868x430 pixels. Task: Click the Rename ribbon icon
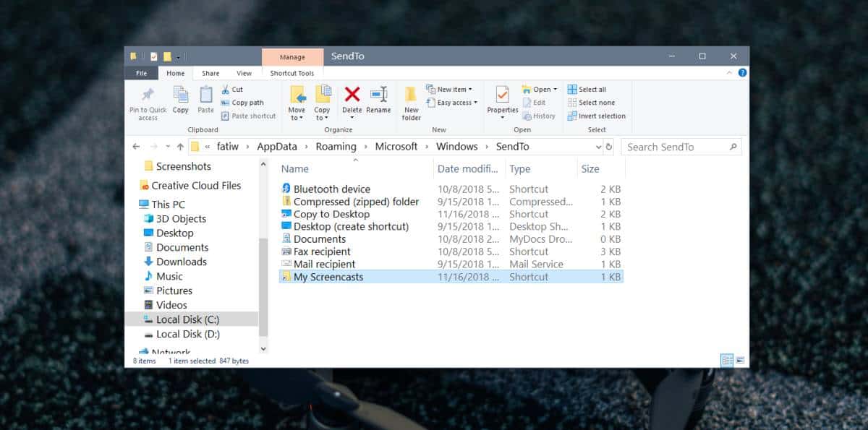[378, 94]
